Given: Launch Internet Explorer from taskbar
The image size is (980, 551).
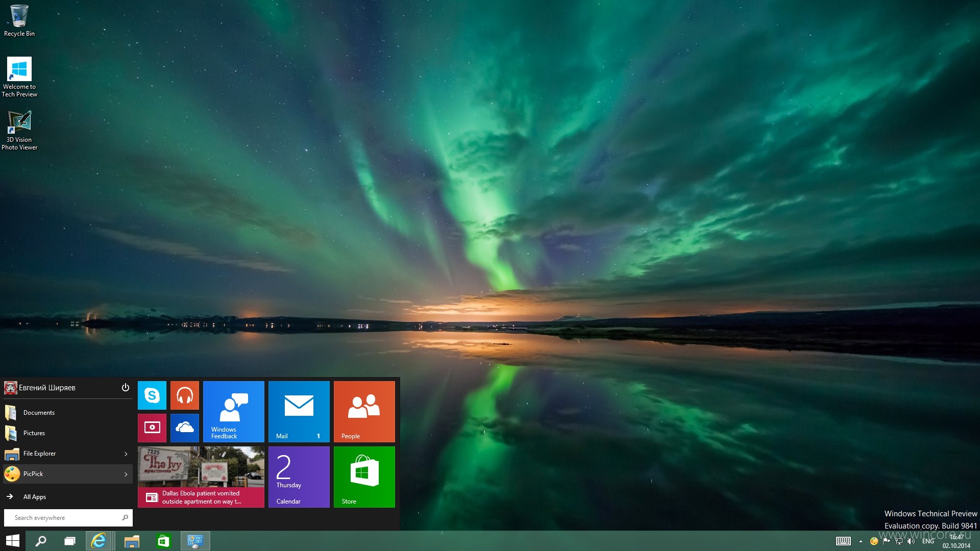Looking at the screenshot, I should coord(99,541).
